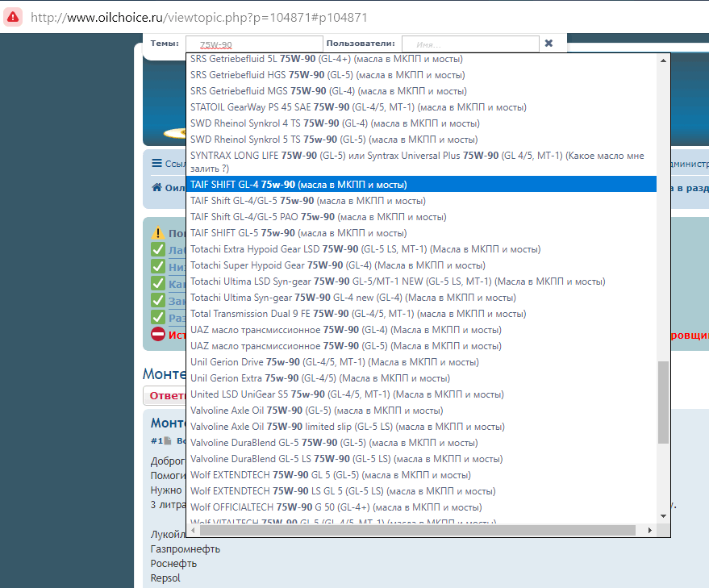Click the dropdown vertical scrollbar thumb
This screenshot has width=709, height=588.
click(663, 402)
